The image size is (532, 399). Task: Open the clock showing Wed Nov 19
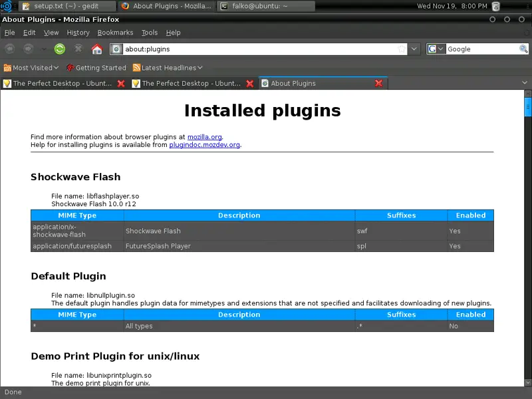tap(452, 6)
